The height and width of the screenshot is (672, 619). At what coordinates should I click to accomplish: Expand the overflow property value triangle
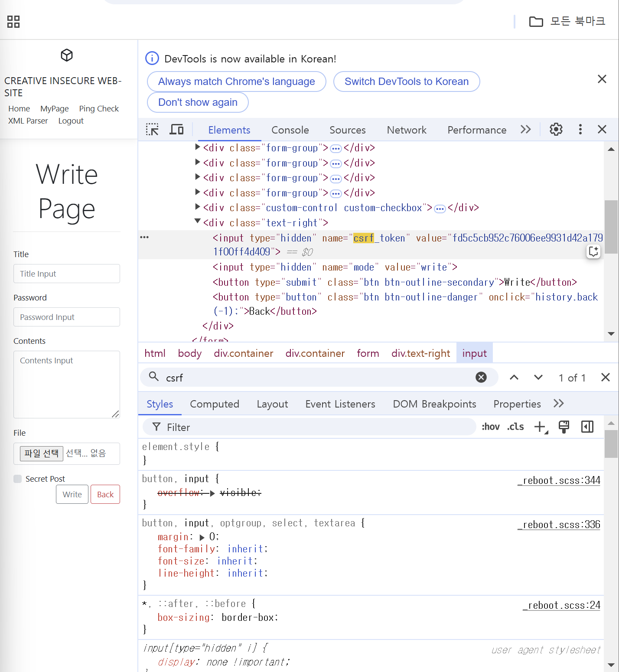pos(212,493)
